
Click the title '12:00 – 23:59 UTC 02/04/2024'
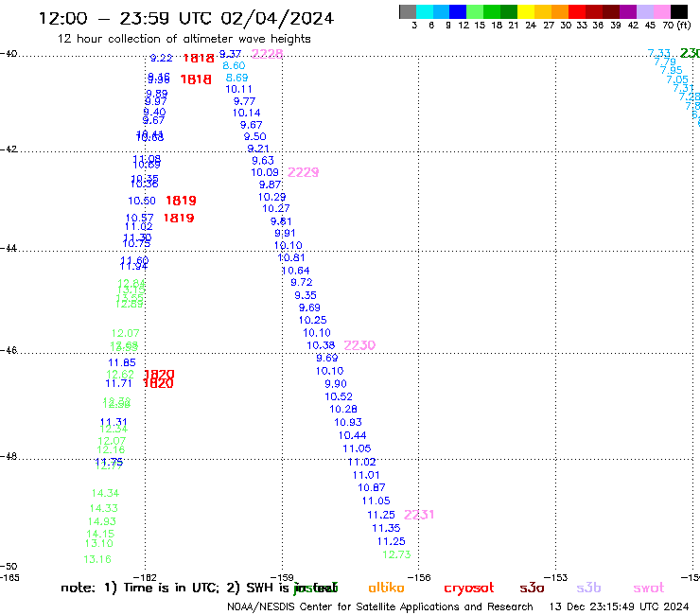(x=186, y=18)
